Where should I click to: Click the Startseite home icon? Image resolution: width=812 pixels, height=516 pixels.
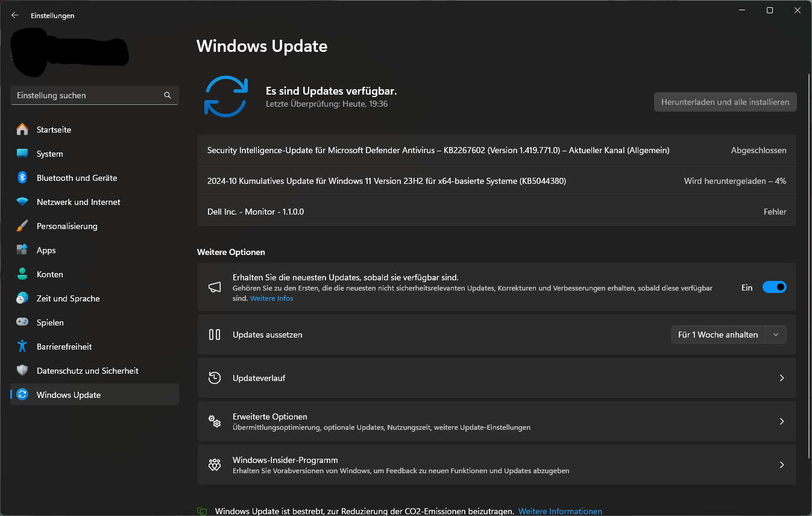pyautogui.click(x=22, y=130)
